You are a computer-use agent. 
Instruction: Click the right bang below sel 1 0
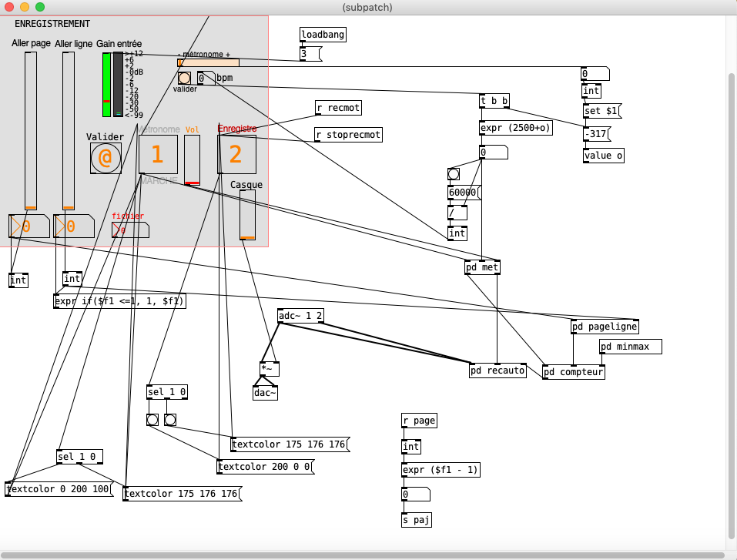point(169,420)
